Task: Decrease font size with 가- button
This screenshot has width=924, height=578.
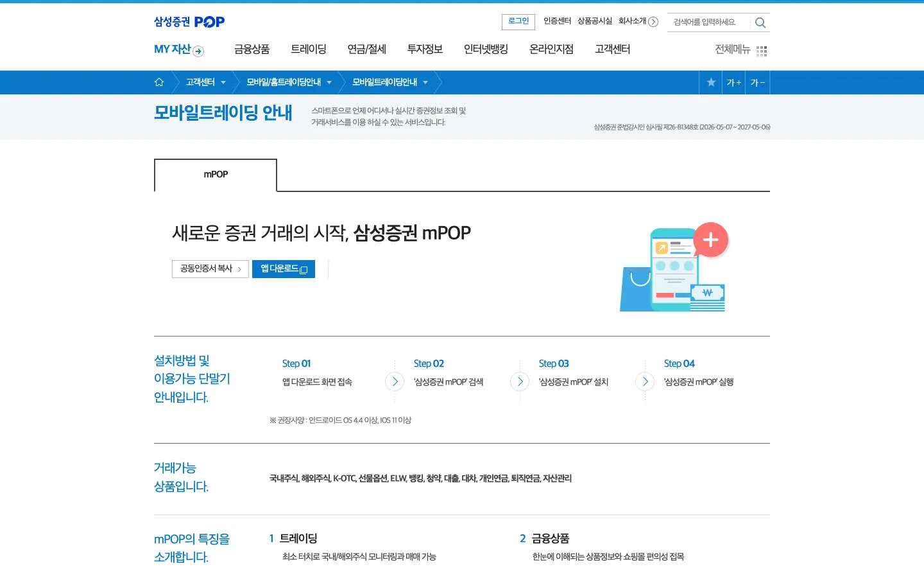Action: point(758,82)
